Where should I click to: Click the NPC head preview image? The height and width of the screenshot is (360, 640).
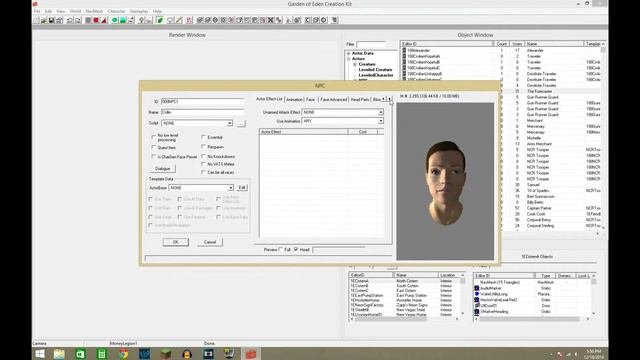pyautogui.click(x=445, y=182)
